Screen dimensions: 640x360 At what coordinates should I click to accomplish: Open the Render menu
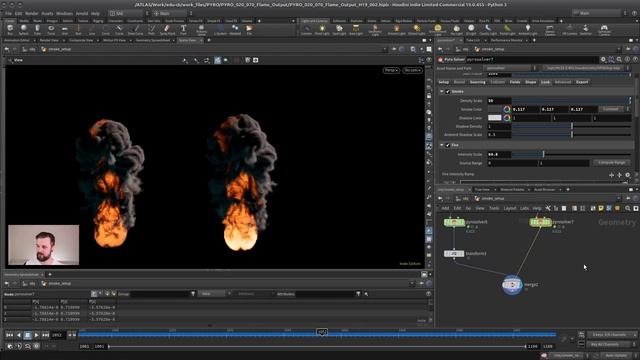(x=32, y=13)
